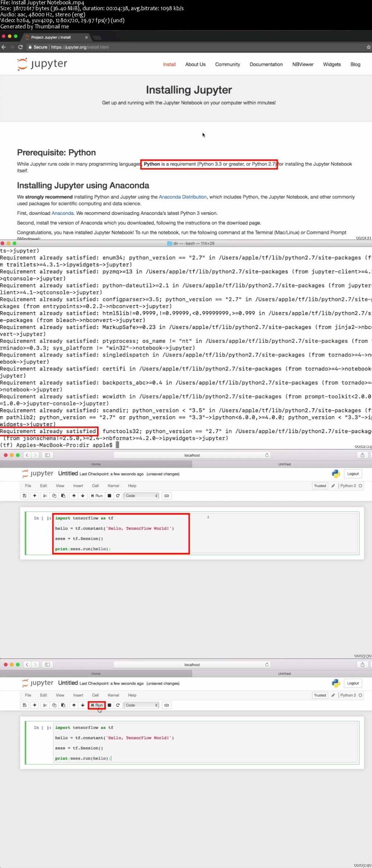Open Widgets nav link on jupyter.org

[x=332, y=64]
